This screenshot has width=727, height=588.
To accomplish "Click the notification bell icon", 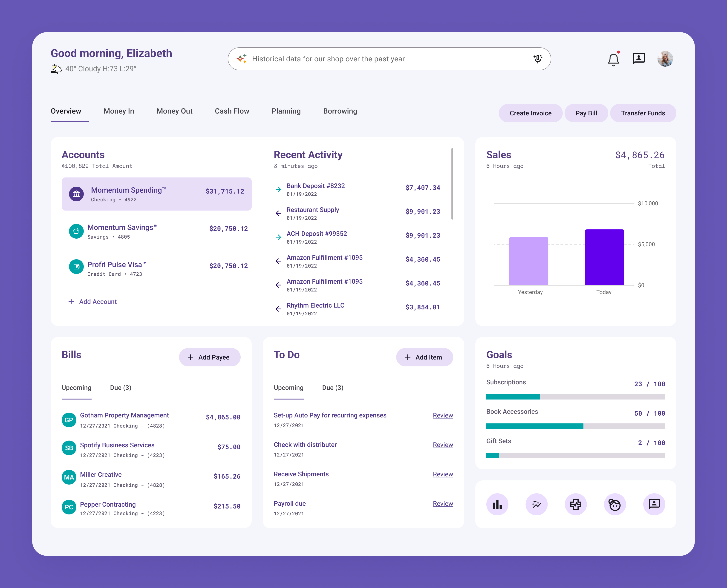I will [613, 60].
